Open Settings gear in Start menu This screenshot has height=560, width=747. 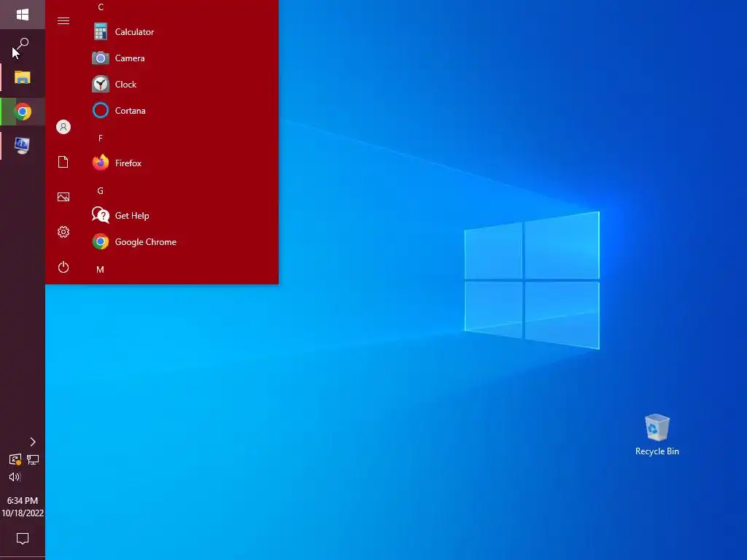[63, 232]
